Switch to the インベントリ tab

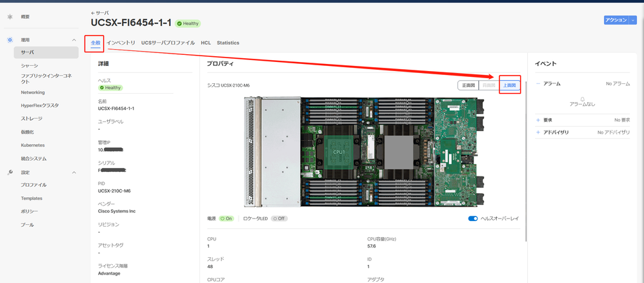point(121,43)
